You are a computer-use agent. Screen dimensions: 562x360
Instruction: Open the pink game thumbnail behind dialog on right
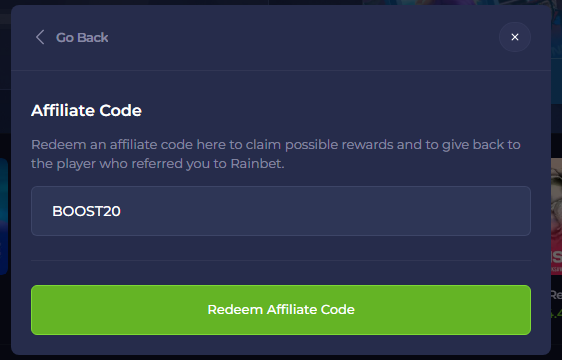click(556, 216)
